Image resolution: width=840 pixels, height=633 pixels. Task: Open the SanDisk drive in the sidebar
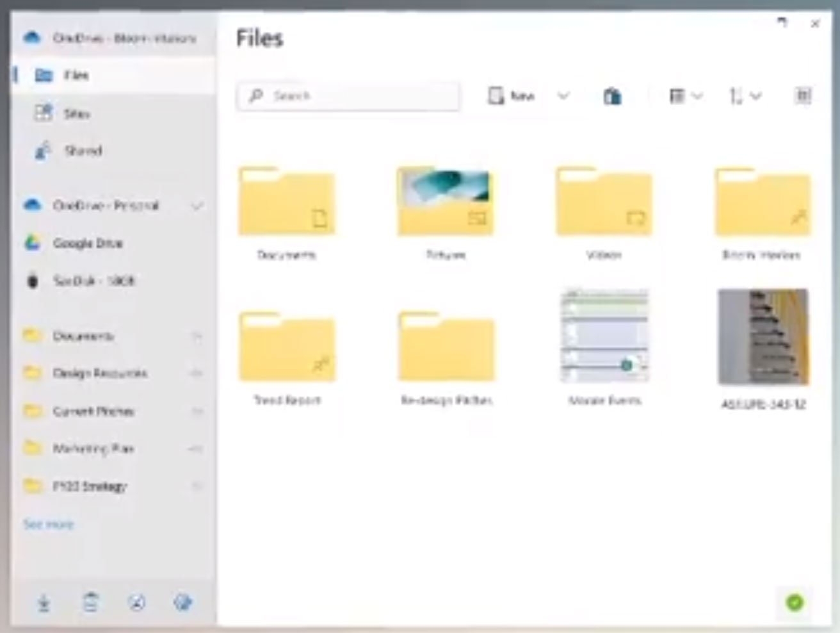click(93, 281)
